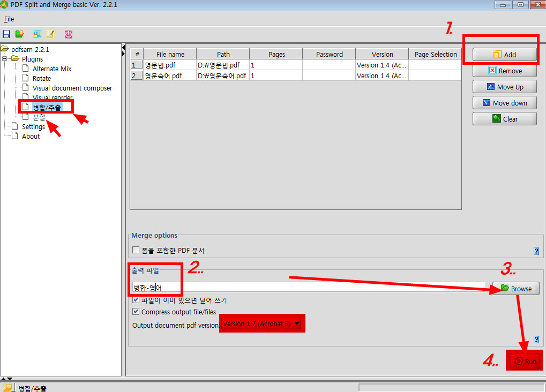The width and height of the screenshot is (546, 392).
Task: Click the help icon in Merge options
Action: point(536,251)
